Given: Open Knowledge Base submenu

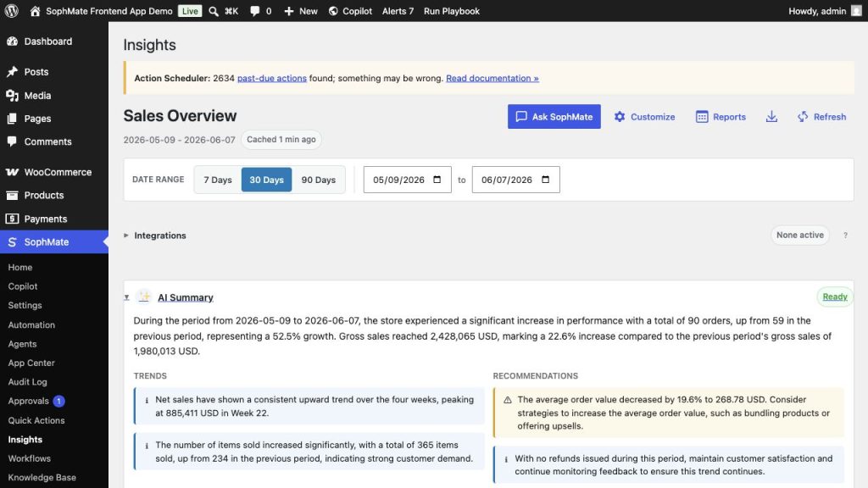Looking at the screenshot, I should point(42,478).
